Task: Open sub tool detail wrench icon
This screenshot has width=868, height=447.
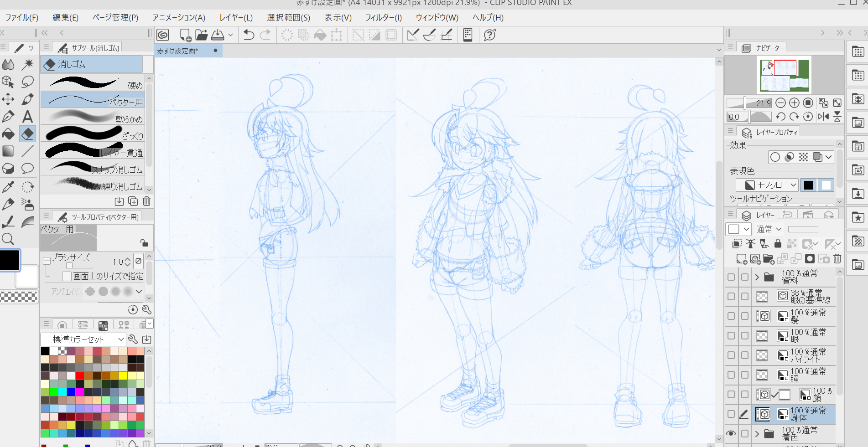Action: [x=146, y=310]
